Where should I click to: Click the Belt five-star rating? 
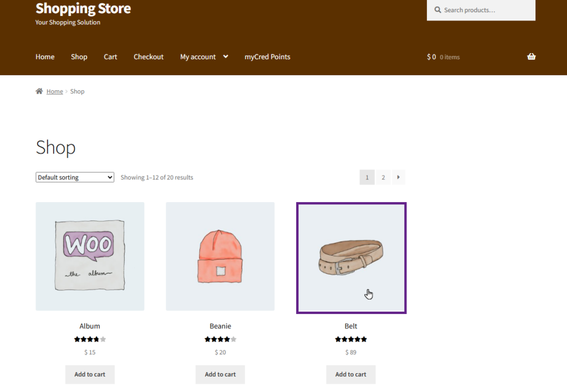[351, 339]
